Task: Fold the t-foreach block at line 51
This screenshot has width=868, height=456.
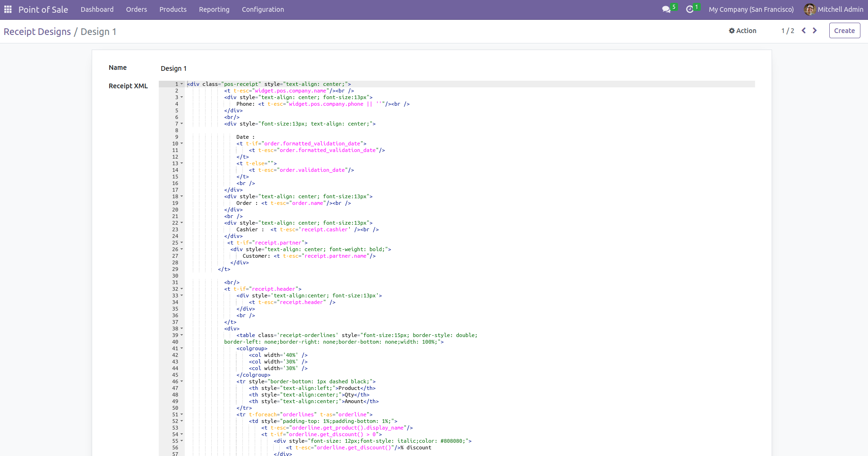Action: 182,414
